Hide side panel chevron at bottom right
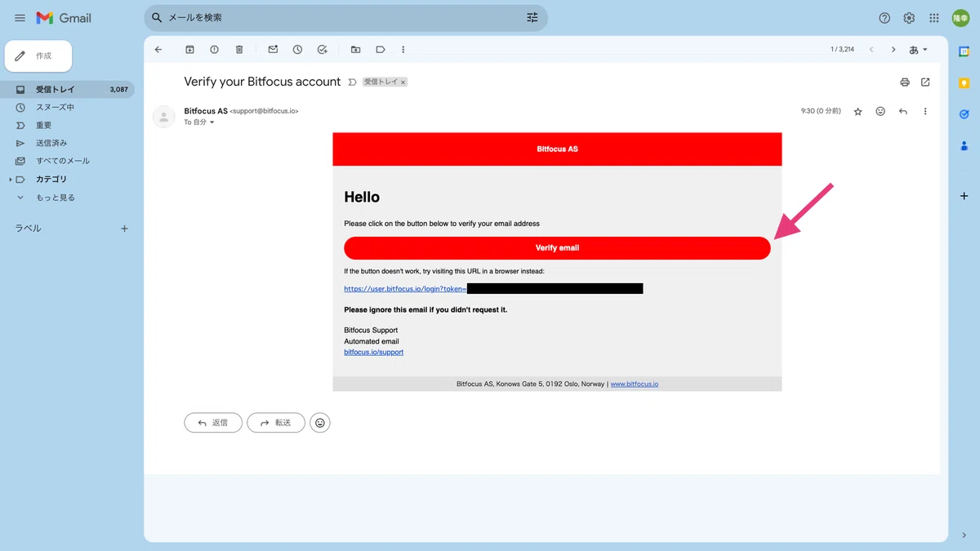 coord(964,535)
